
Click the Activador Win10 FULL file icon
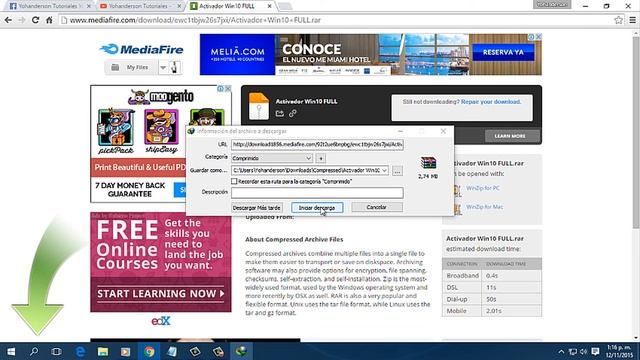pos(259,106)
